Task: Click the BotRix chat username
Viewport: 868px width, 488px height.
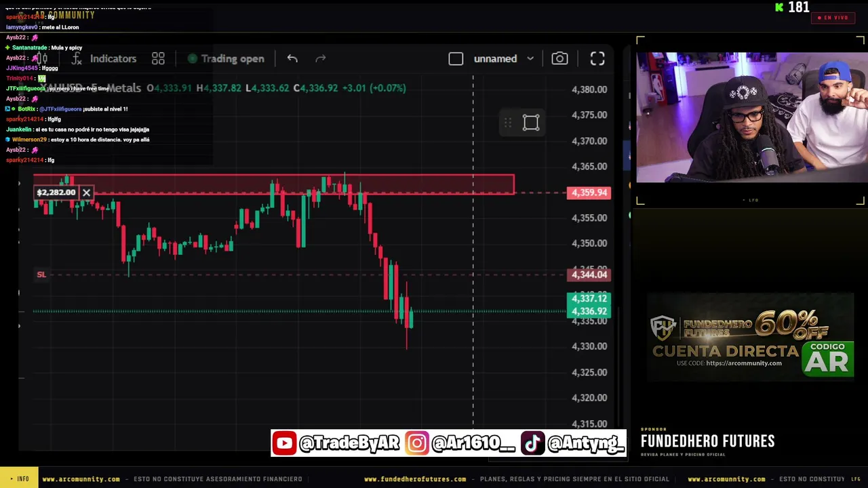Action: pyautogui.click(x=26, y=109)
